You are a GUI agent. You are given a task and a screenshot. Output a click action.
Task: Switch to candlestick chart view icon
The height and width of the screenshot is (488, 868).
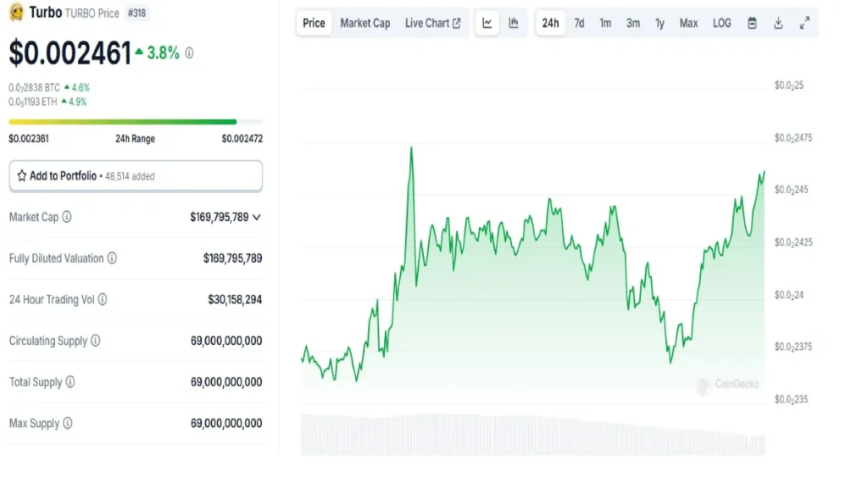(x=514, y=23)
